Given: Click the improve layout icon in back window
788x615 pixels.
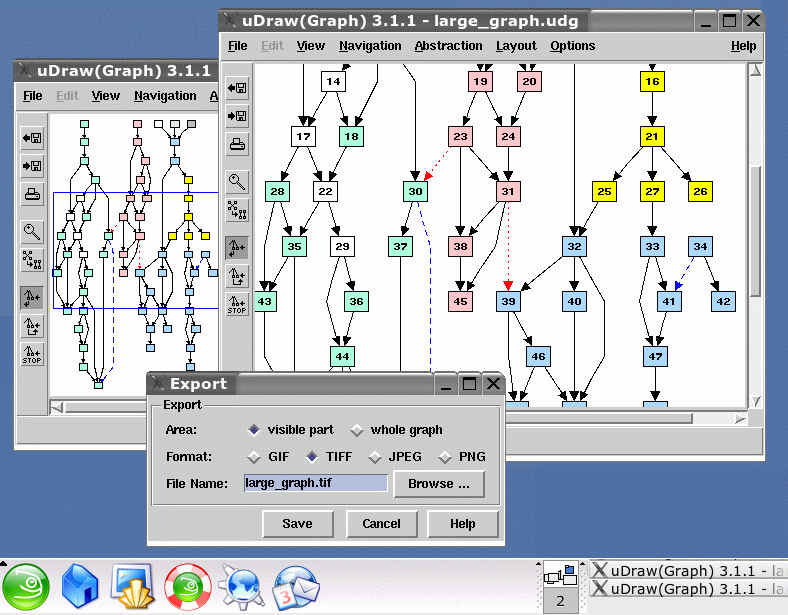Looking at the screenshot, I should click(32, 260).
